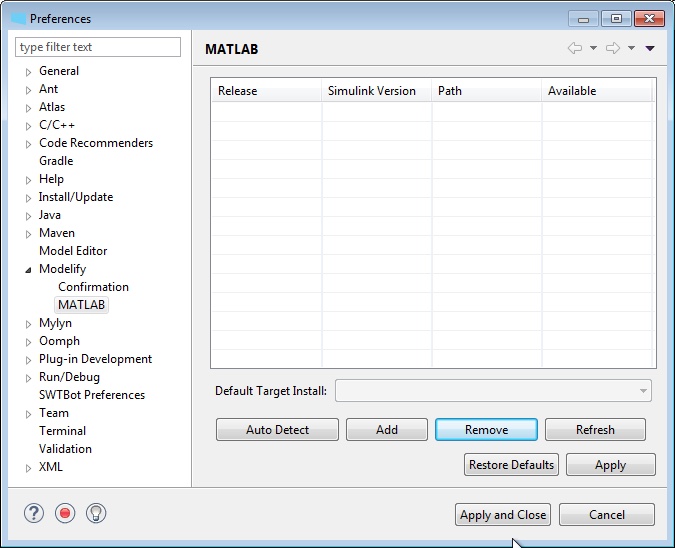Go forward using the right arrow icon
The height and width of the screenshot is (548, 675).
tap(613, 48)
